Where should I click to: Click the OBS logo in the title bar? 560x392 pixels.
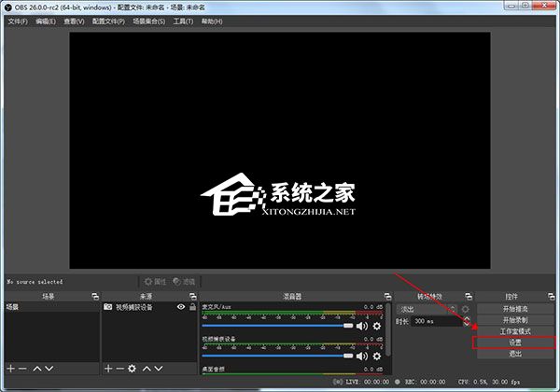click(x=7, y=7)
